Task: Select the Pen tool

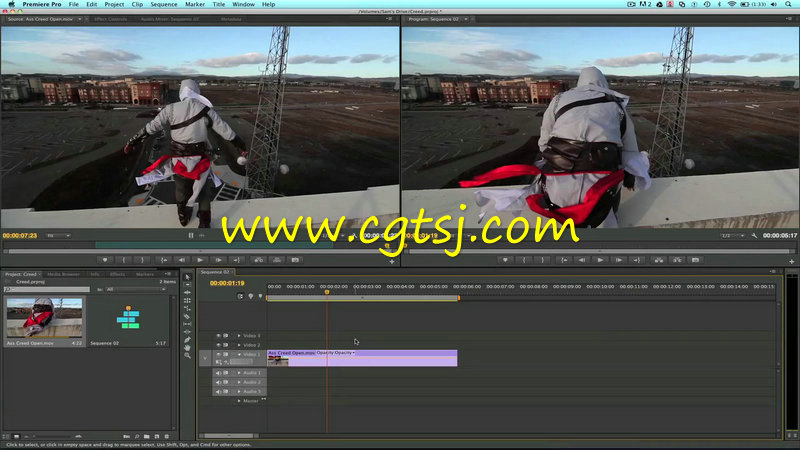Action: click(x=187, y=340)
